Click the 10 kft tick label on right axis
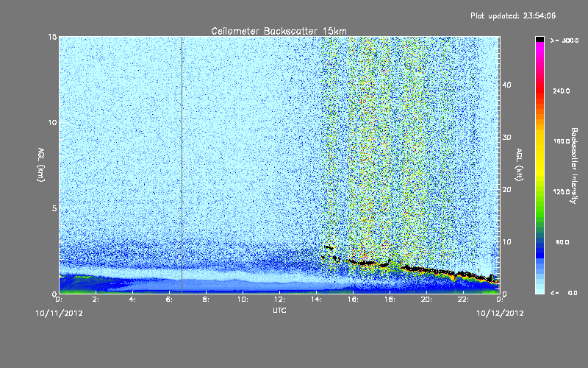The width and height of the screenshot is (588, 368). pos(506,242)
